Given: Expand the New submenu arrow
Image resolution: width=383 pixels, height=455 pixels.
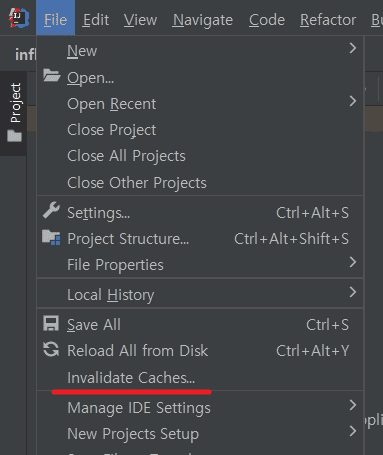Looking at the screenshot, I should 353,49.
